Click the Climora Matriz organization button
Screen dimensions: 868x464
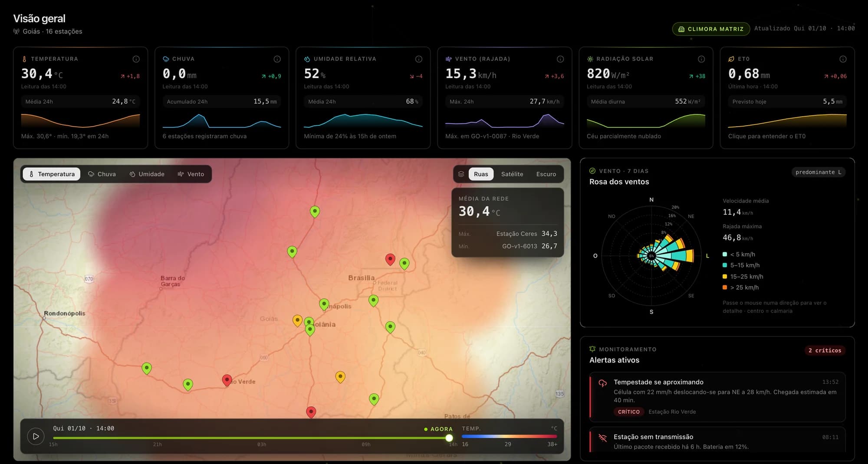click(x=711, y=29)
